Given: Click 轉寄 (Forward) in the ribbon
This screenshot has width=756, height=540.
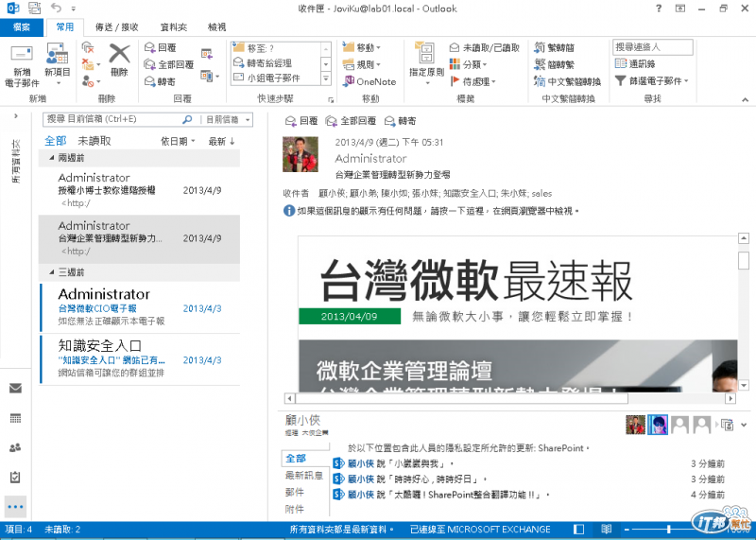Looking at the screenshot, I should [160, 81].
